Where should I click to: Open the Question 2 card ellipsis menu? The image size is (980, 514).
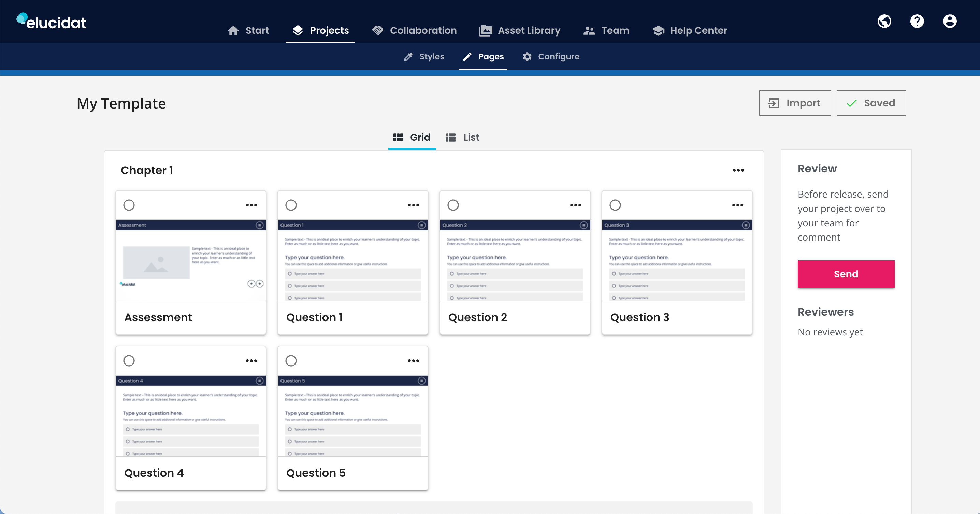pyautogui.click(x=575, y=205)
